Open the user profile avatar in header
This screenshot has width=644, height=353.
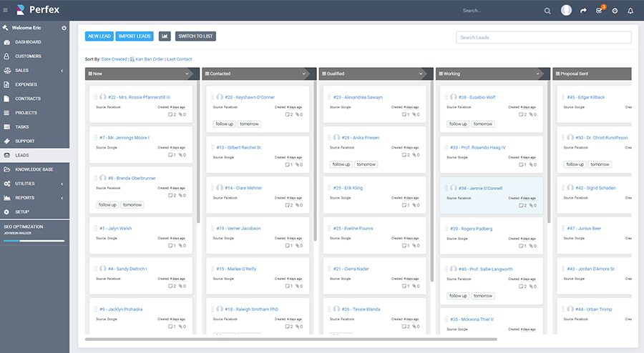[x=567, y=11]
